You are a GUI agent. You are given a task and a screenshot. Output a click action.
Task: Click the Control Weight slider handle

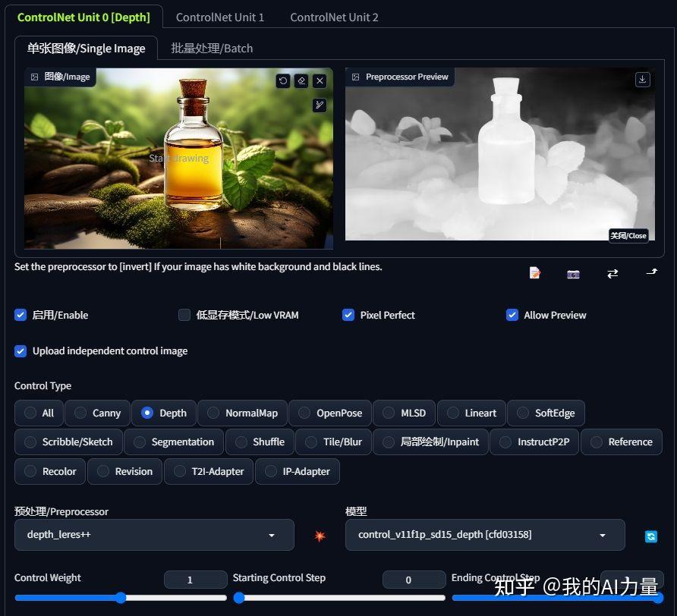tap(121, 598)
